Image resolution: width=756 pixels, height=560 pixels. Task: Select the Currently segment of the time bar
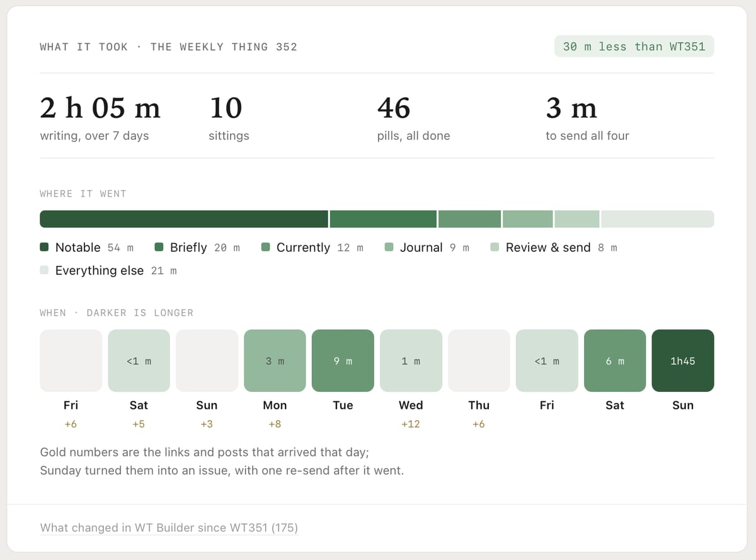(x=470, y=219)
